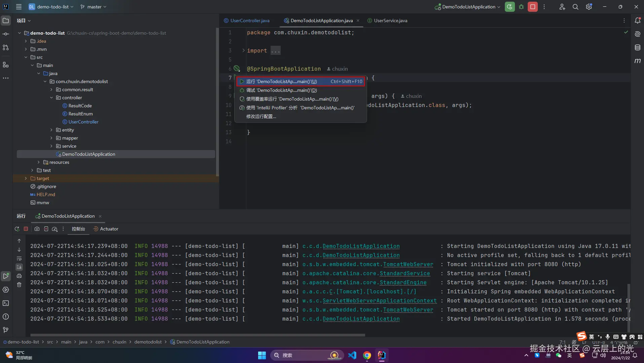Click the red Stop button in top toolbar
644x363 pixels.
click(x=533, y=7)
